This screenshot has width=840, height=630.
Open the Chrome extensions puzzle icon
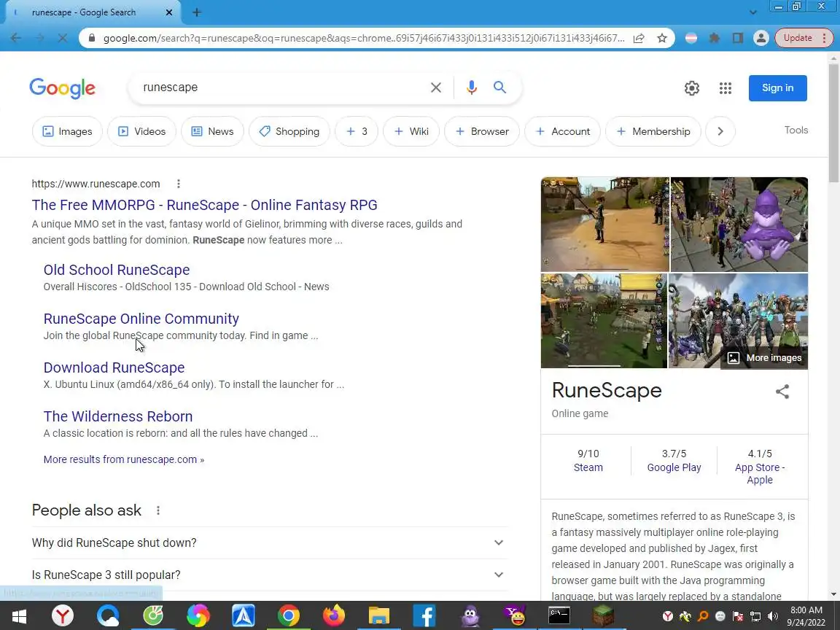(x=714, y=38)
